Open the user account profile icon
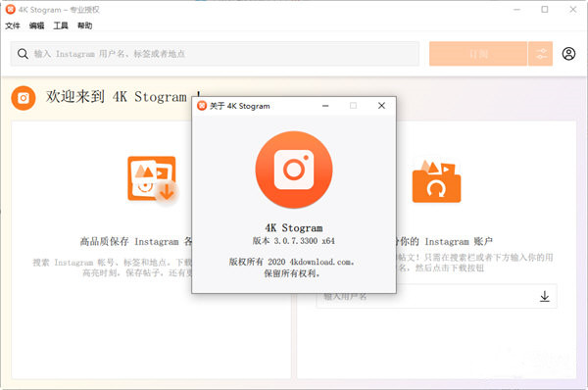The height and width of the screenshot is (390, 588). pyautogui.click(x=568, y=54)
